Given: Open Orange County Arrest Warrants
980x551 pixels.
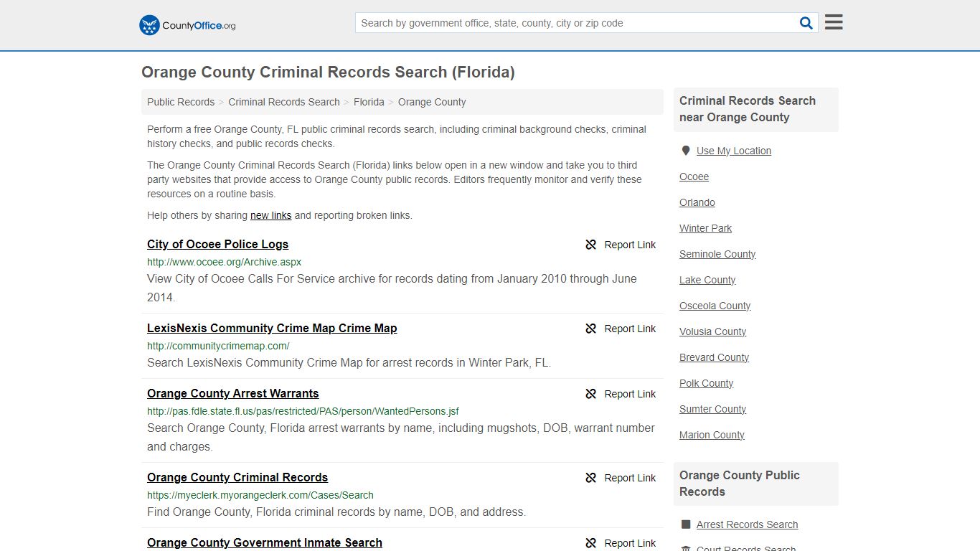Looking at the screenshot, I should point(232,393).
